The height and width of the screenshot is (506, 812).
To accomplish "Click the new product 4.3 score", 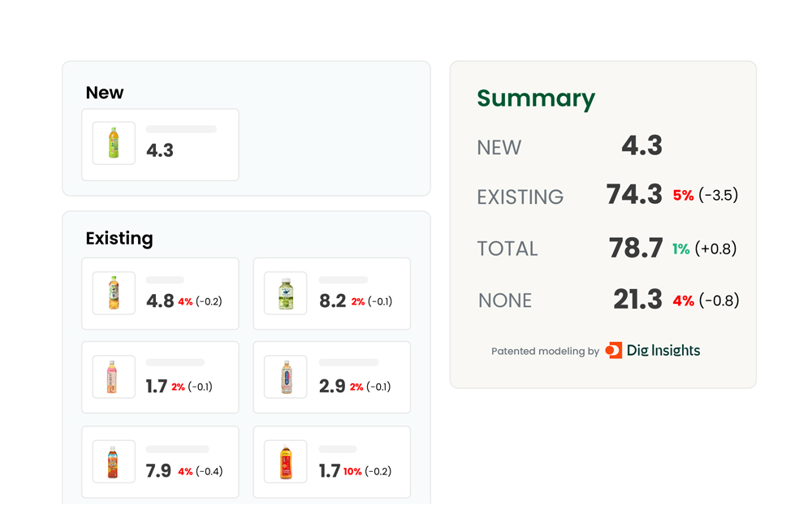I will [160, 150].
